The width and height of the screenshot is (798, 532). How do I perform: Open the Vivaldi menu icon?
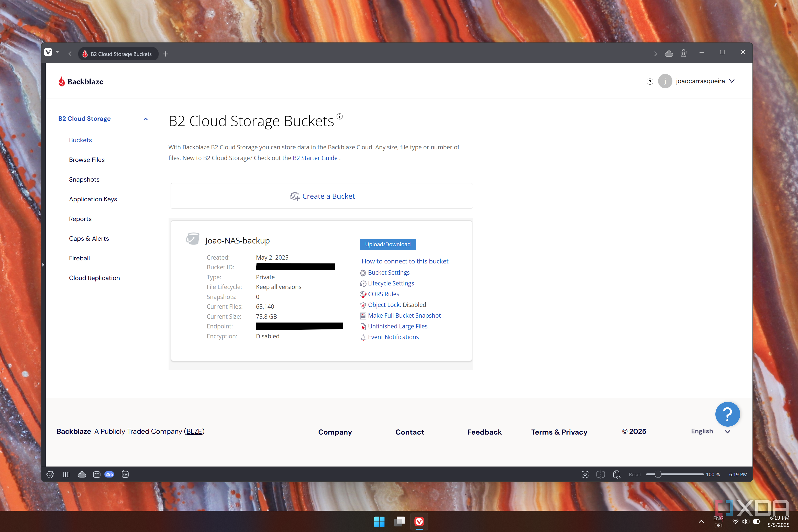pos(48,52)
